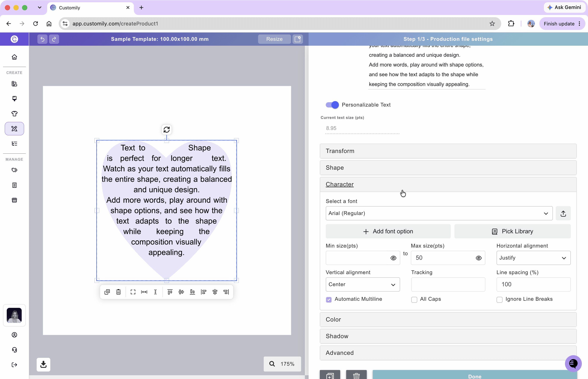Enable the All Caps checkbox
Image resolution: width=588 pixels, height=379 pixels.
tap(414, 299)
